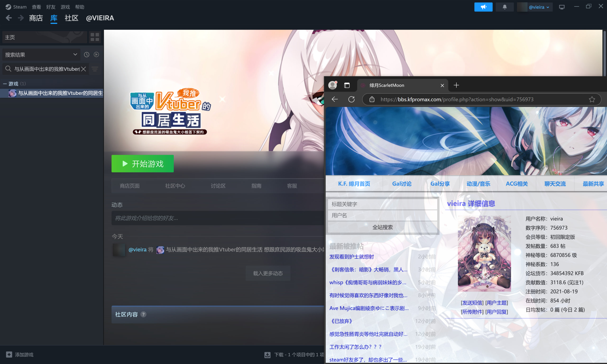
Task: Bookmark the page with star icon
Action: [592, 99]
